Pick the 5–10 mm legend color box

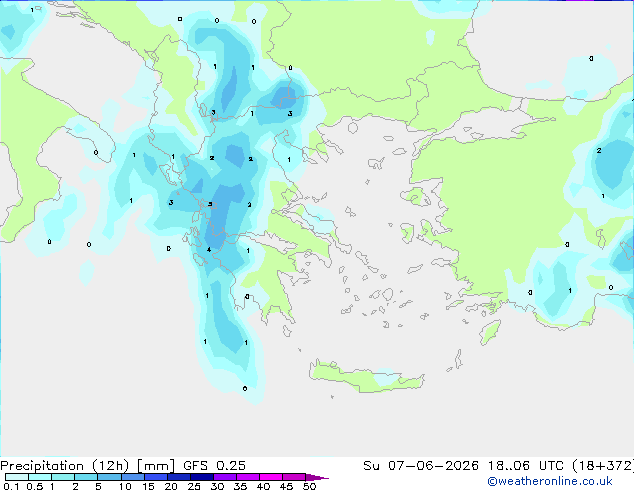point(109,477)
